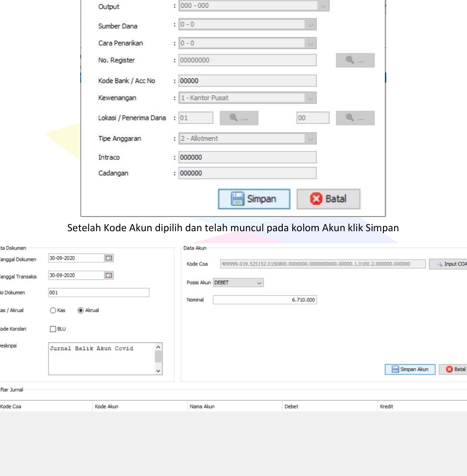This screenshot has width=467, height=476.
Task: Open calendar picker for Tanggal Dokumen
Action: (x=109, y=258)
